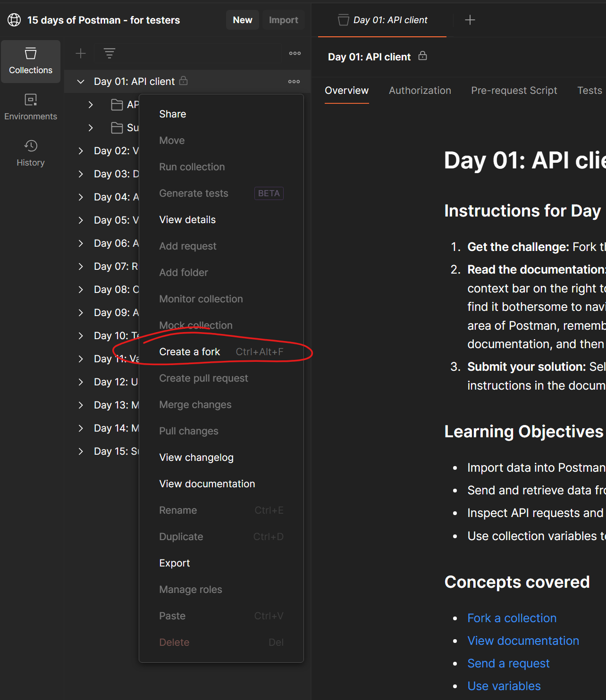Click the collections search filter field
The image size is (606, 700).
(x=188, y=53)
